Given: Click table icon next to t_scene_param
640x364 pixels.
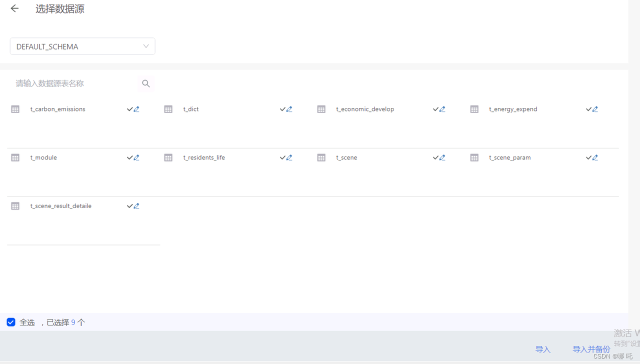Looking at the screenshot, I should pos(474,157).
